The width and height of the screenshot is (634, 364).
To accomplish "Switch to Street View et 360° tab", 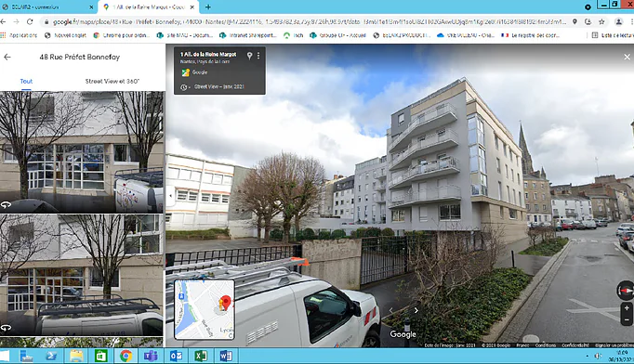I will (112, 81).
